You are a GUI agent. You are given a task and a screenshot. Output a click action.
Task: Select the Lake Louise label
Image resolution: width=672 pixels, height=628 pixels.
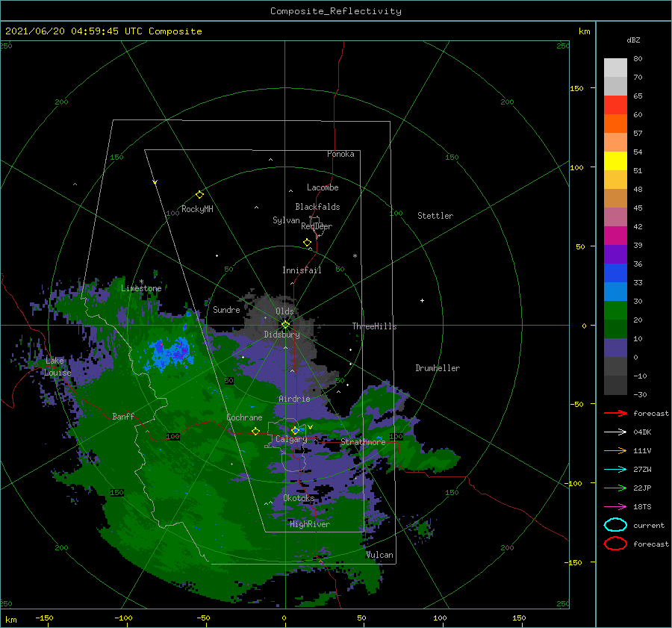tap(57, 367)
